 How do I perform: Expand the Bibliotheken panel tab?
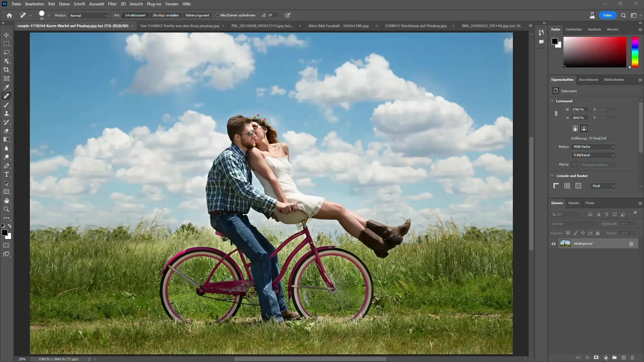614,79
